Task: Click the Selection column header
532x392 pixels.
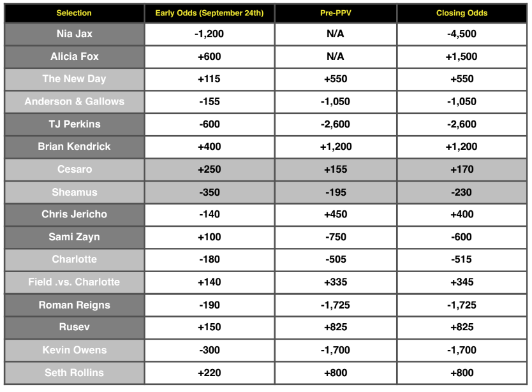Action: (74, 13)
